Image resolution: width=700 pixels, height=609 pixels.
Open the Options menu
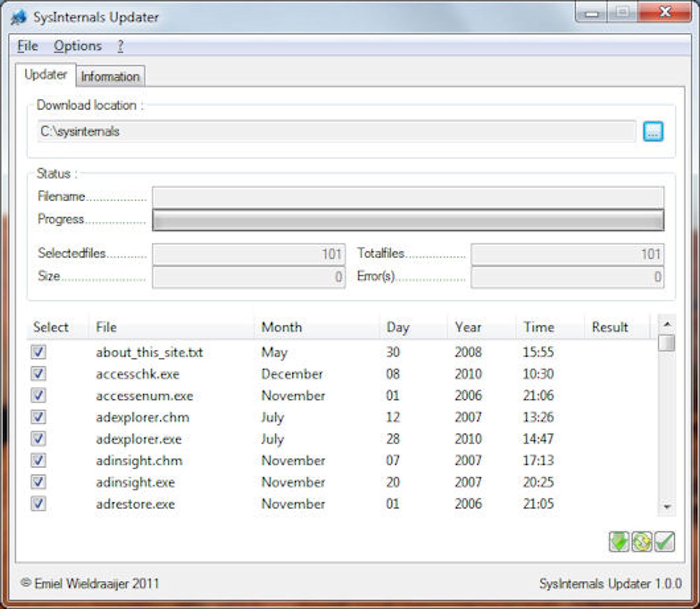point(78,46)
